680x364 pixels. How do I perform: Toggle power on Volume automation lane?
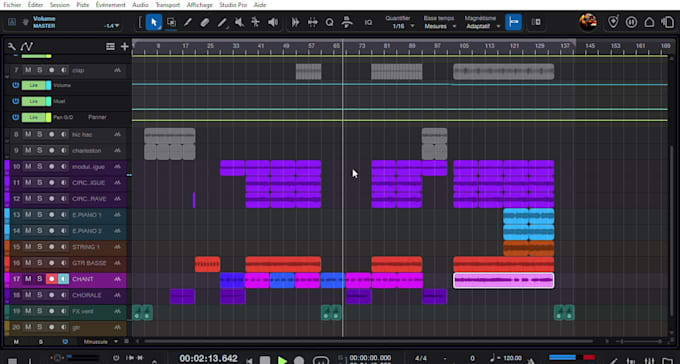click(16, 85)
